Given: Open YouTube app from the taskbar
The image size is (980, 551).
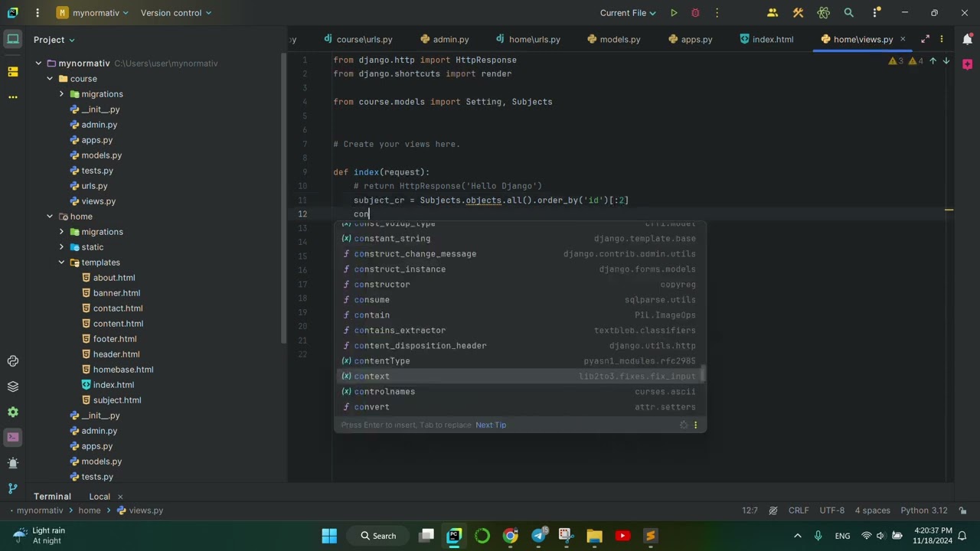Looking at the screenshot, I should [622, 536].
